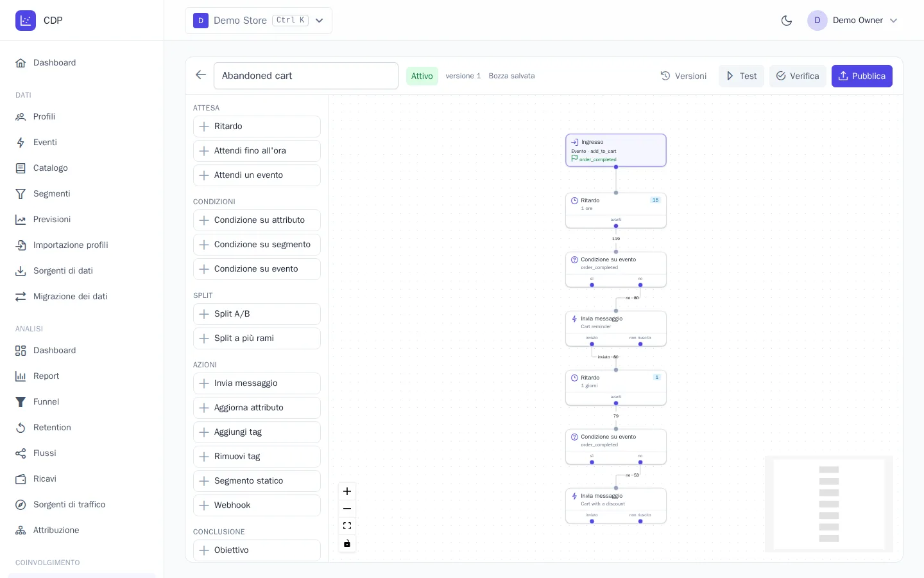Screen dimensions: 924x578
Task: Select the 1 giorni Ritardo node
Action: click(616, 388)
